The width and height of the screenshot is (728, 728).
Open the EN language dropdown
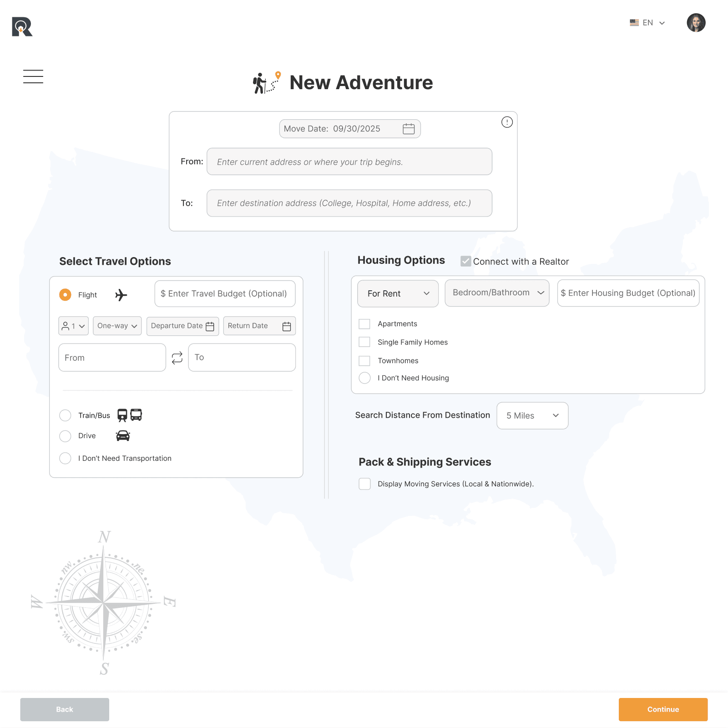tap(647, 23)
